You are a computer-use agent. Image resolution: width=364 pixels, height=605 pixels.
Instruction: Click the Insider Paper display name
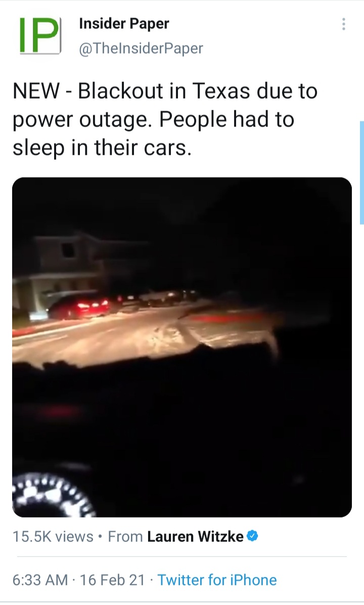point(124,24)
